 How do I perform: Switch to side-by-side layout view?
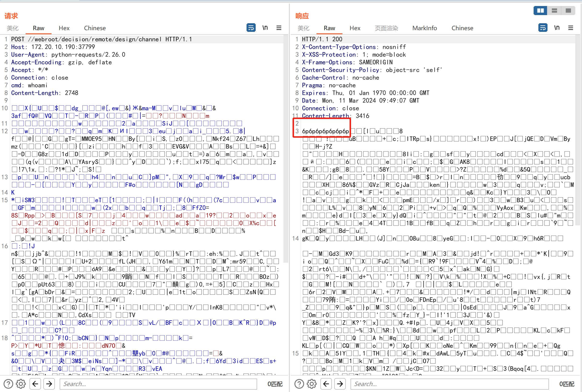(540, 11)
